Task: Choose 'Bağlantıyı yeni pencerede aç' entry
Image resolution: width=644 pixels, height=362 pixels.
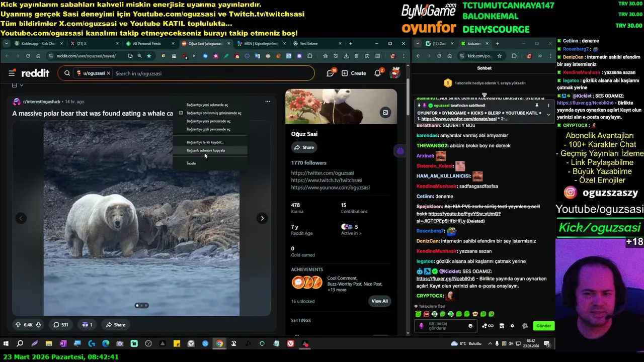Action: tap(210, 121)
